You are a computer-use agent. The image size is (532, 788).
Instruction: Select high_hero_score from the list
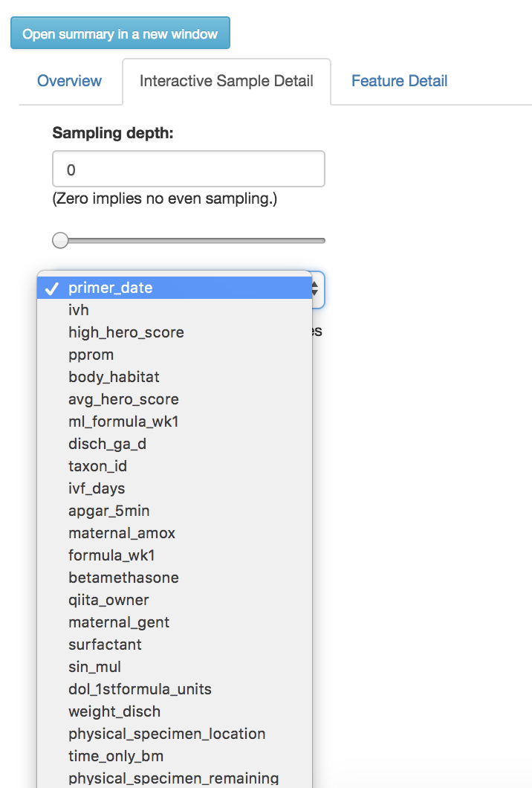[x=126, y=332]
